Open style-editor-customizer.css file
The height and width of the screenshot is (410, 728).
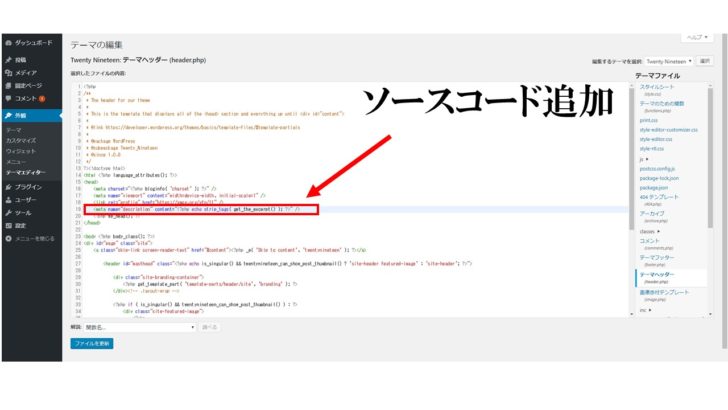point(669,130)
